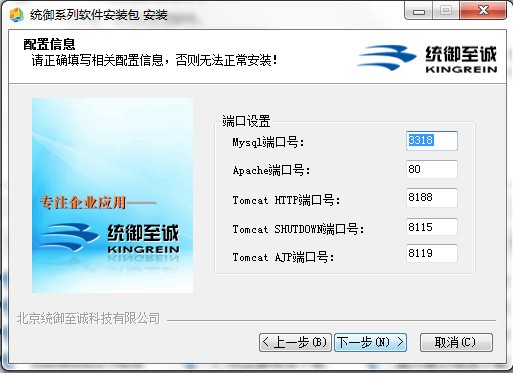The width and height of the screenshot is (513, 373).
Task: Proceed with 下一步(N) button
Action: (370, 342)
